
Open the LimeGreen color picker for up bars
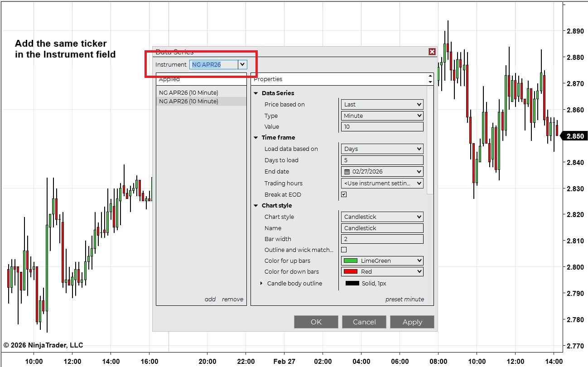pos(418,261)
